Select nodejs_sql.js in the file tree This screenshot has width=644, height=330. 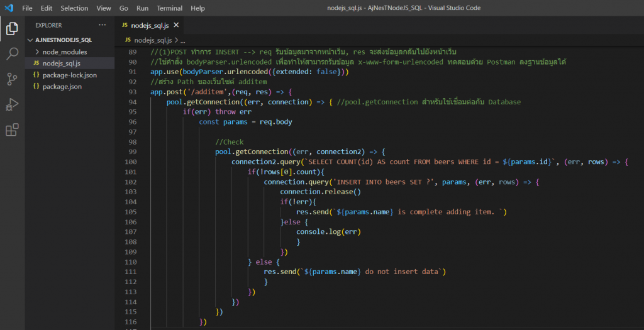61,63
